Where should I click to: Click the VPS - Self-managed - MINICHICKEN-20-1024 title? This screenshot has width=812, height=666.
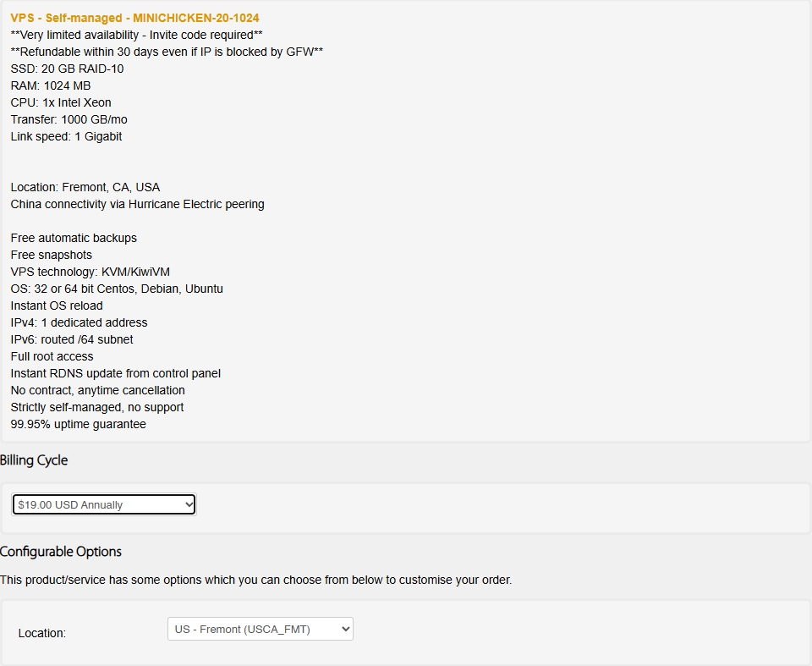tap(134, 17)
